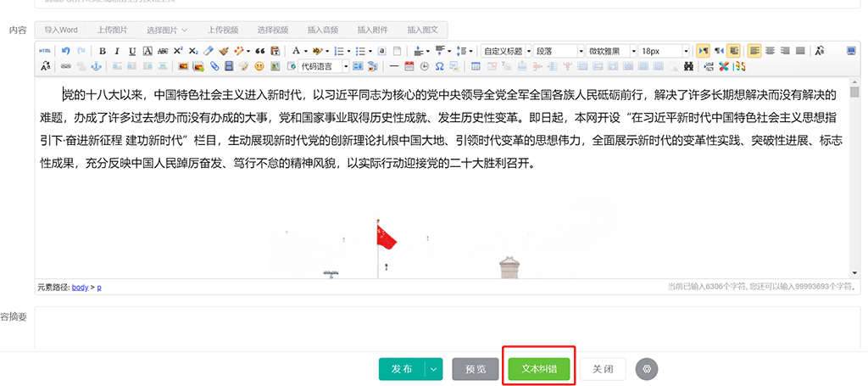Open the font color picker A icon
Screen dimensions: 868x386
tap(296, 51)
